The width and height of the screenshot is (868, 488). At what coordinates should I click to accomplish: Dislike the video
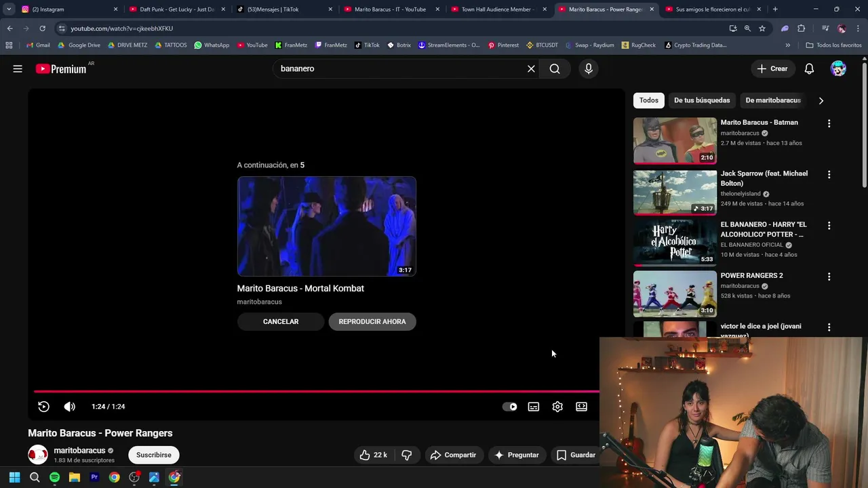click(x=407, y=455)
